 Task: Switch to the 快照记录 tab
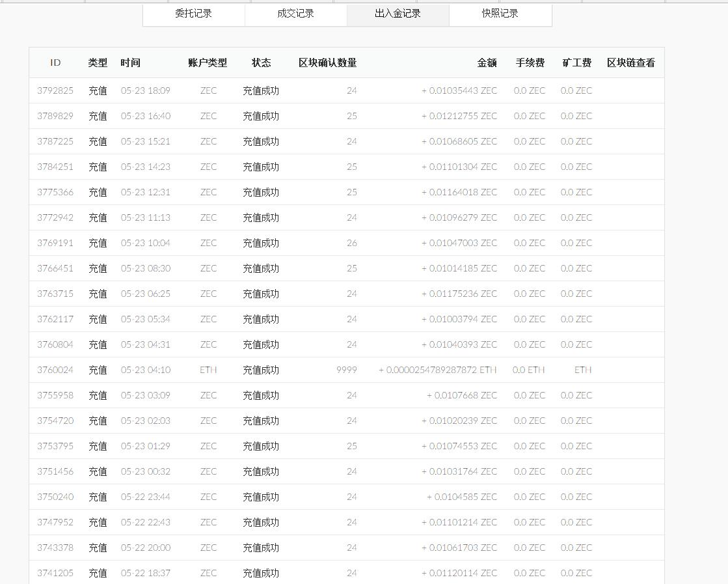[500, 14]
